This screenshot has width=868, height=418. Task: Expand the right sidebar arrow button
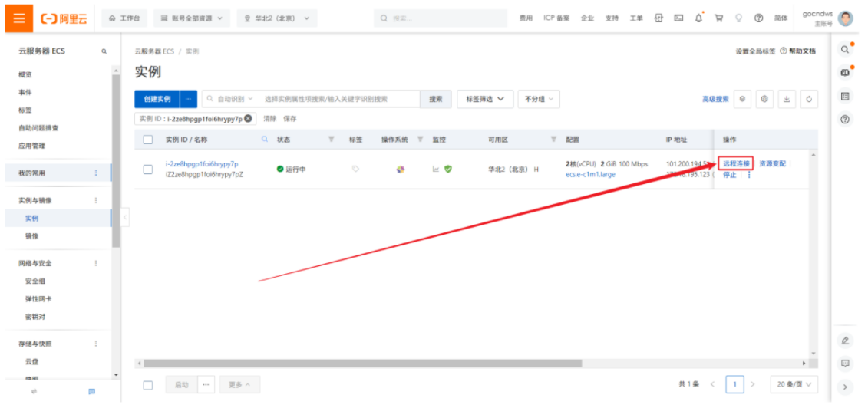point(845,387)
